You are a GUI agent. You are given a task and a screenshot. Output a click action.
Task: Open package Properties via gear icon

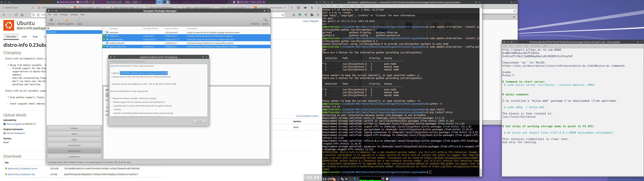[x=255, y=20]
